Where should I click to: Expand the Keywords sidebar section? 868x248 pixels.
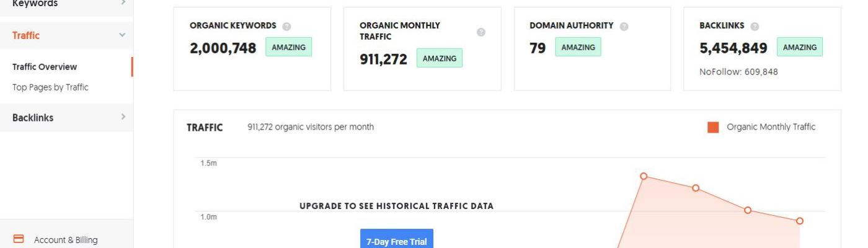pyautogui.click(x=123, y=3)
